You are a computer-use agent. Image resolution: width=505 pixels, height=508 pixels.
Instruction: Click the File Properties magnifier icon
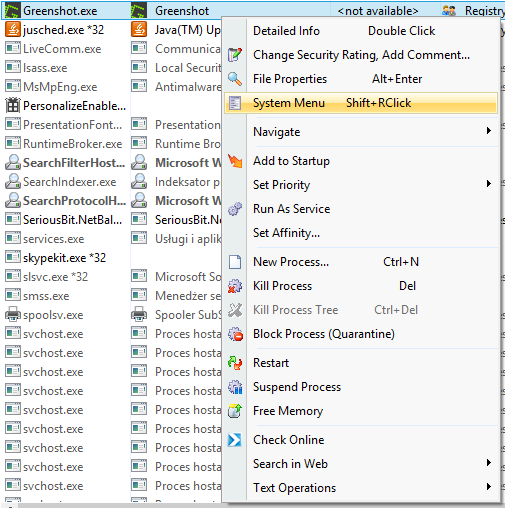coord(235,79)
